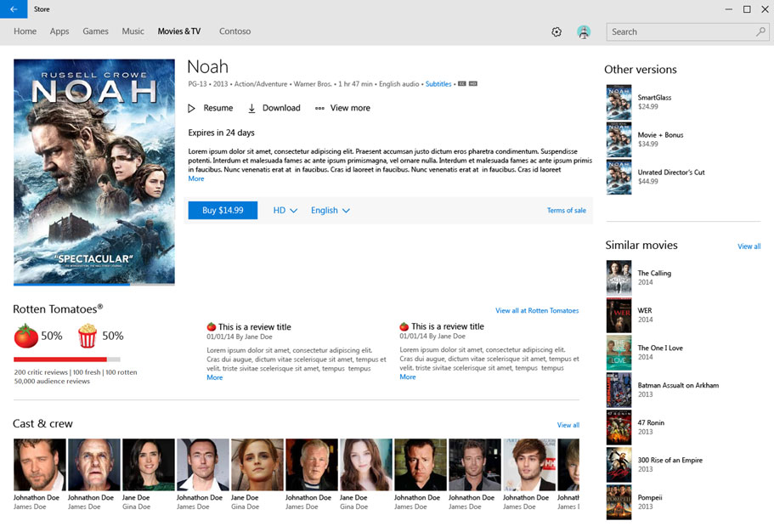
Task: Click the '50,000 audience reviews' text
Action: [52, 382]
